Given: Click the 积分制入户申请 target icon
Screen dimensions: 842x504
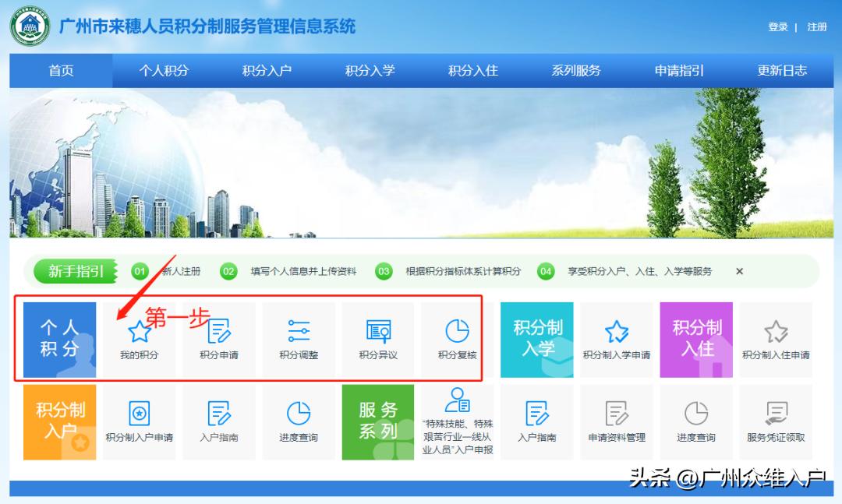Looking at the screenshot, I should (139, 415).
